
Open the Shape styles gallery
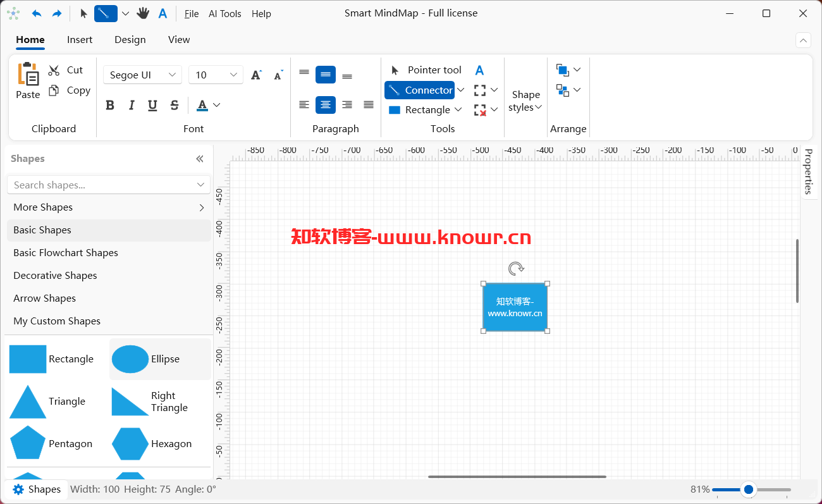[x=526, y=101]
